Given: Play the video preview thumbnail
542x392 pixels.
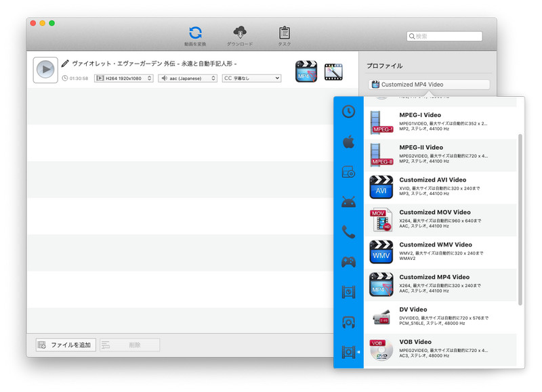Looking at the screenshot, I should (45, 70).
